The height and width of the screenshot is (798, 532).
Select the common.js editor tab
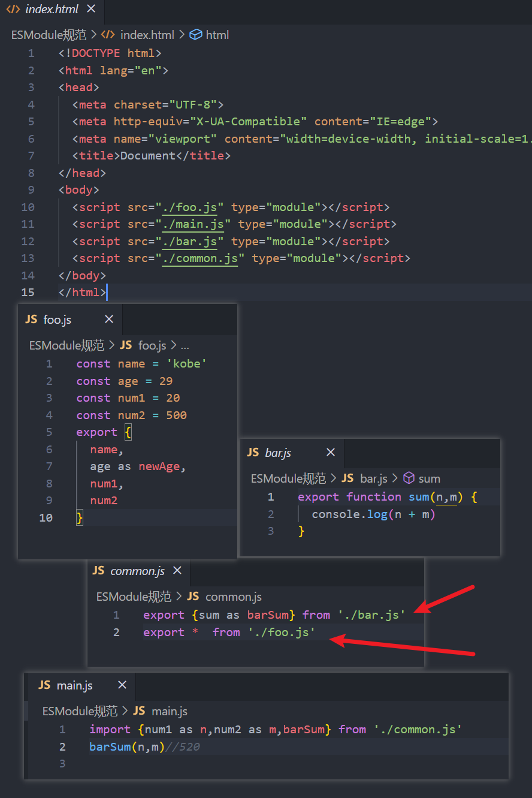[138, 571]
